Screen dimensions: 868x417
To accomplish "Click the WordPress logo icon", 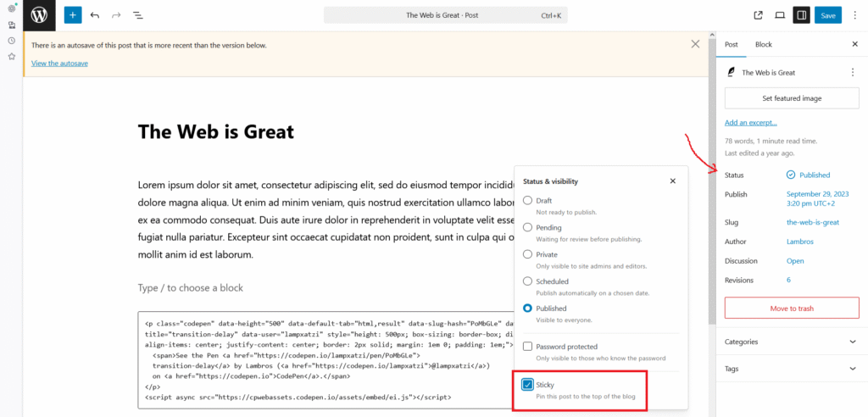I will [39, 15].
